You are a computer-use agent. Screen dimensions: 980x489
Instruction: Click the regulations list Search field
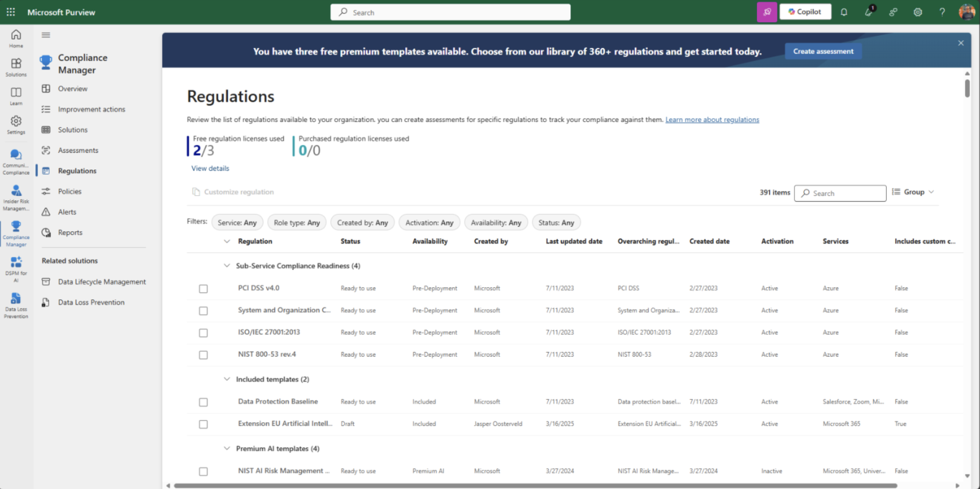[x=840, y=193]
